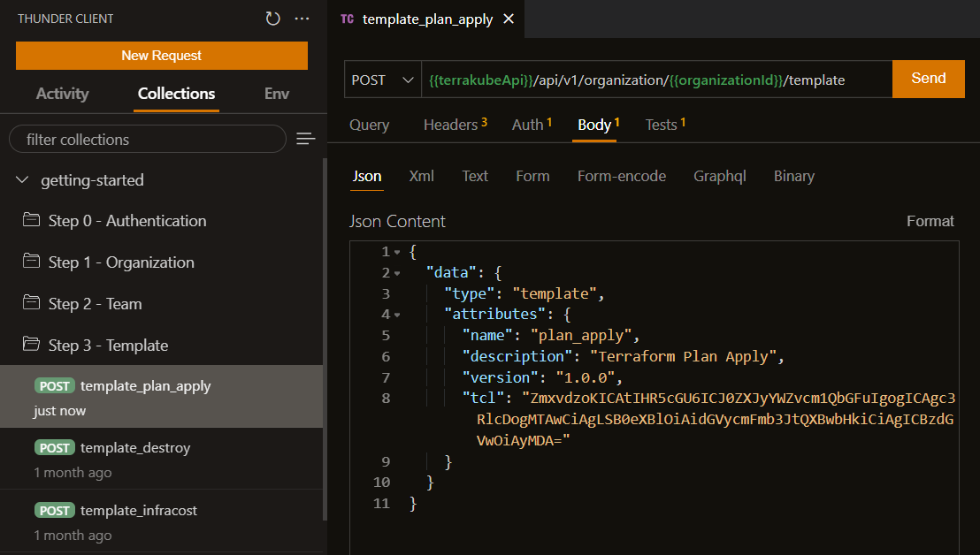Open the more options ellipsis menu
This screenshot has width=980, height=555.
tap(302, 19)
